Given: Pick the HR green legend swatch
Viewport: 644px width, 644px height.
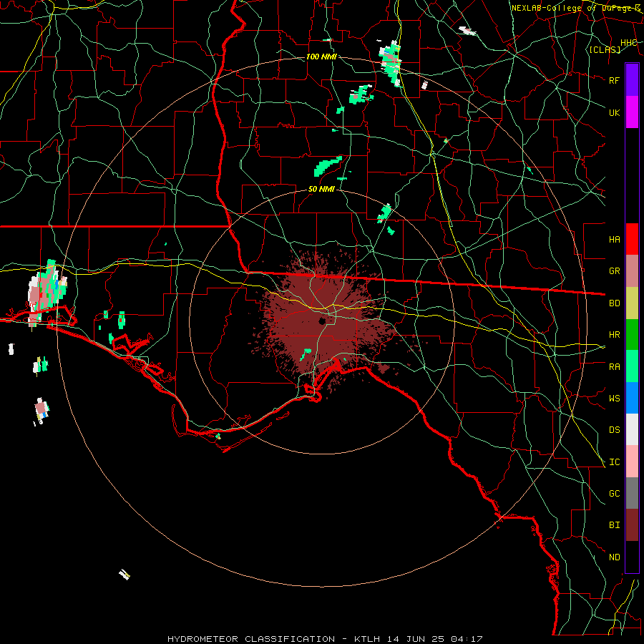Looking at the screenshot, I should pyautogui.click(x=632, y=334).
